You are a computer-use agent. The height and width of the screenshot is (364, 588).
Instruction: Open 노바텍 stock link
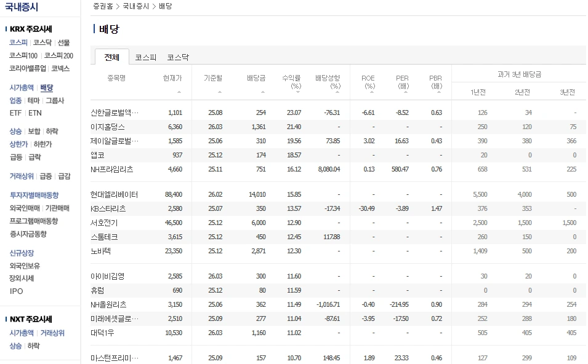pos(100,251)
